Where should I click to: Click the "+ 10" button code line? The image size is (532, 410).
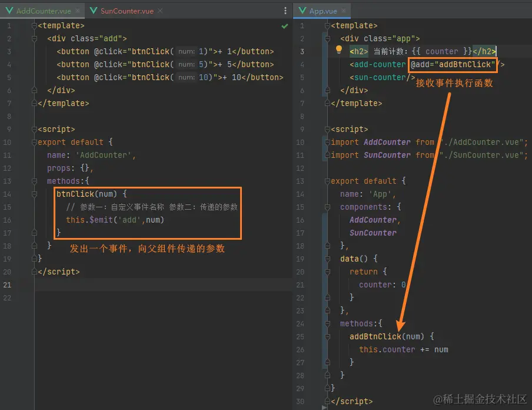tap(170, 77)
